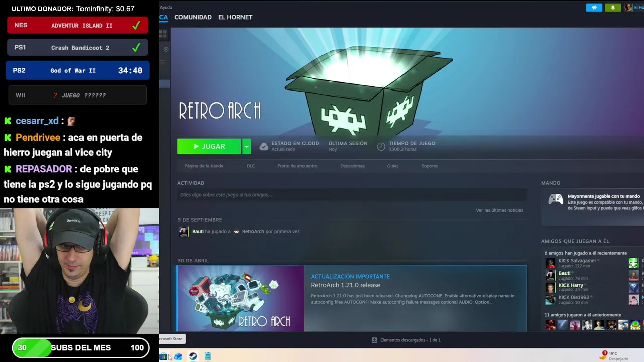Image resolution: width=644 pixels, height=362 pixels.
Task: Click the play-circle icon in left sidebar
Action: click(x=166, y=49)
